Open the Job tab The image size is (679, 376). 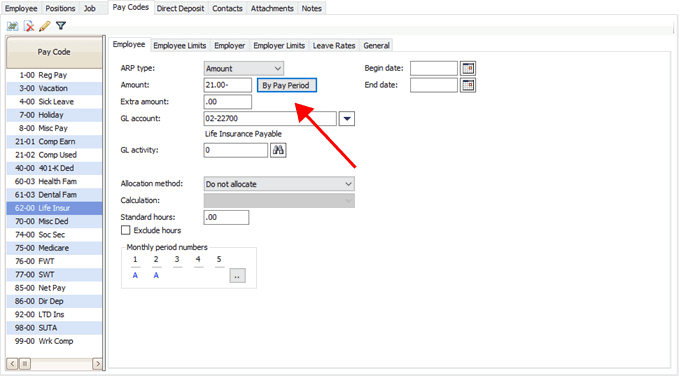[x=90, y=8]
